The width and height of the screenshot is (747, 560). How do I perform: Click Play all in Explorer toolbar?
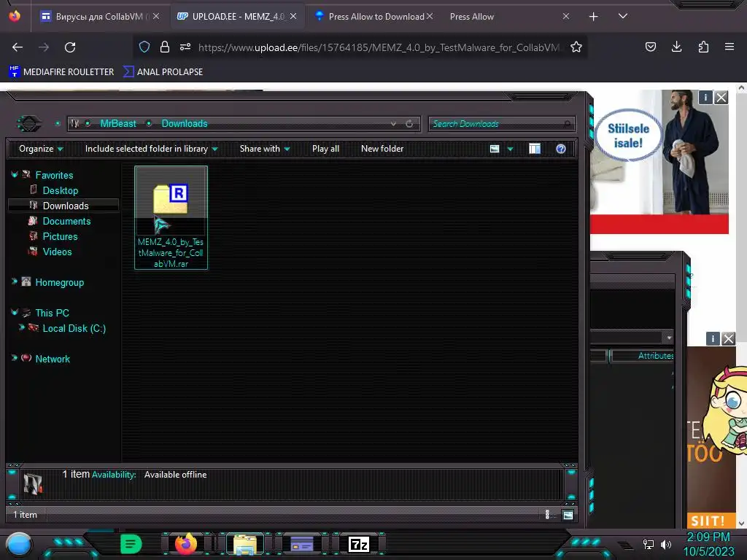[x=326, y=149]
